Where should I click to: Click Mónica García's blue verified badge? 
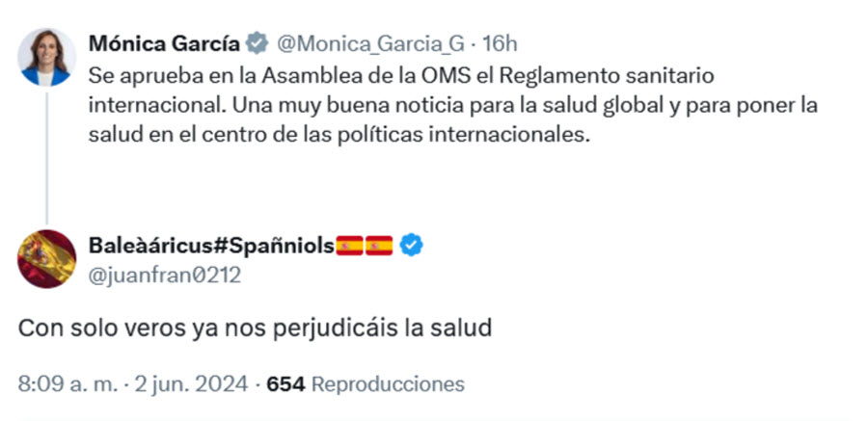pos(256,43)
